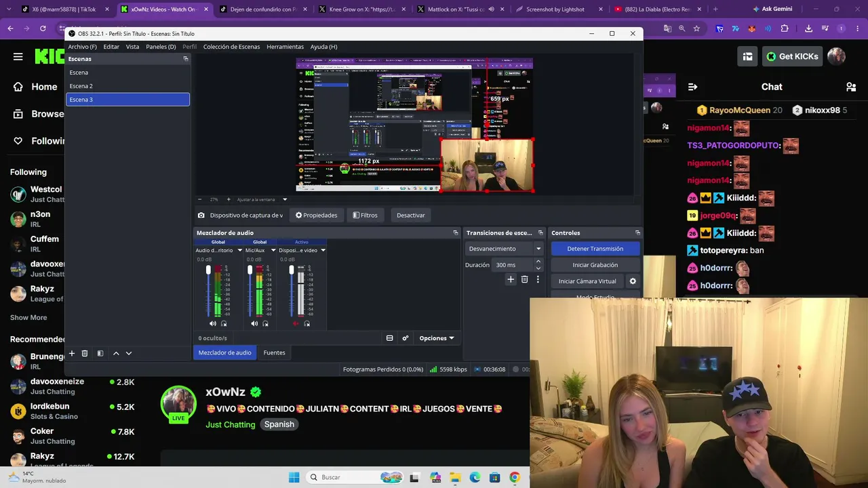Image resolution: width=868 pixels, height=488 pixels.
Task: Open Chrome downloads icon
Action: point(808,28)
